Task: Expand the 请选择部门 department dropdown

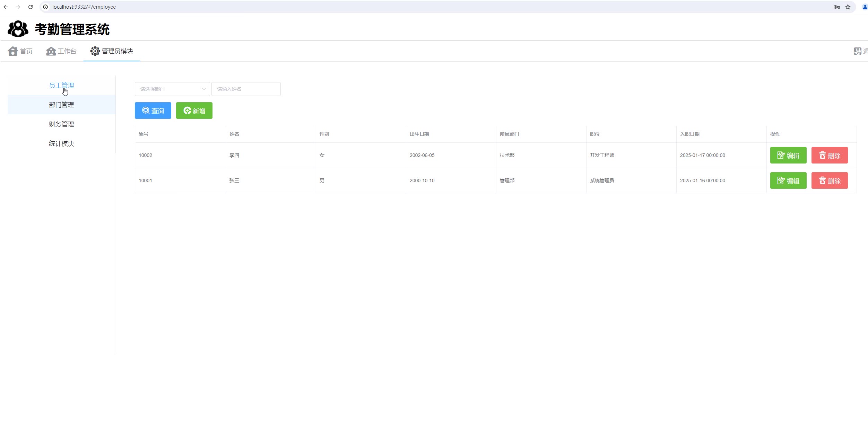Action: pyautogui.click(x=172, y=89)
